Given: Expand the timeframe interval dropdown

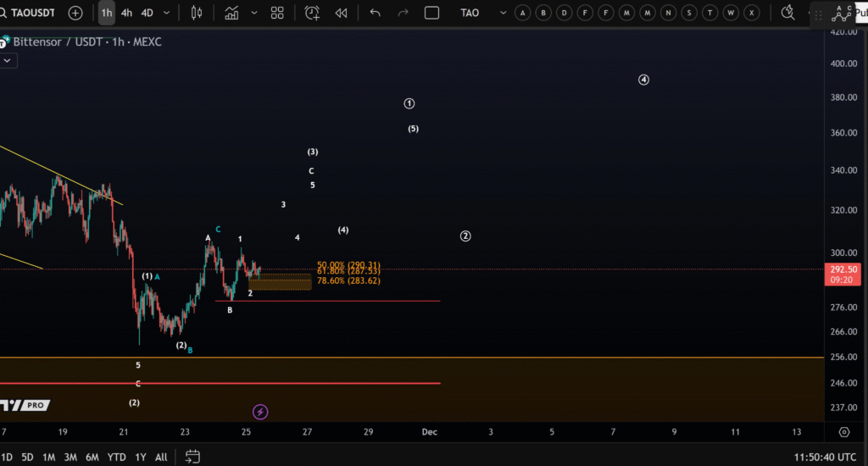Looking at the screenshot, I should 166,13.
